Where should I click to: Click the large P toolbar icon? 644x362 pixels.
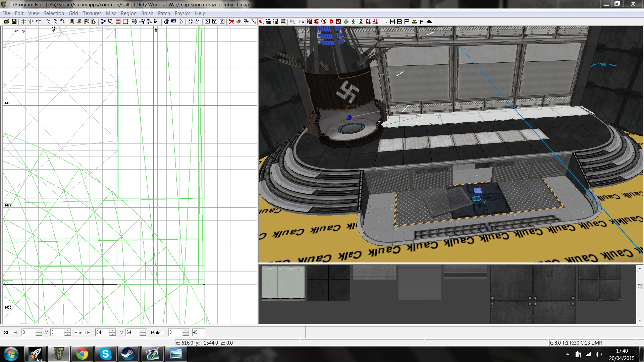tap(407, 21)
